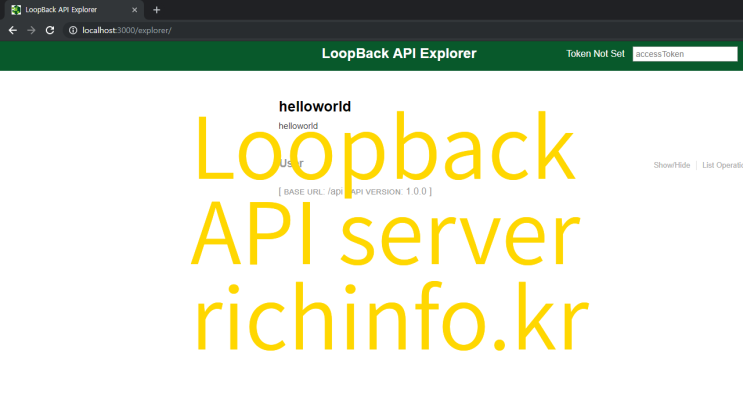
Task: Reload the page with refresh icon
Action: tap(50, 30)
